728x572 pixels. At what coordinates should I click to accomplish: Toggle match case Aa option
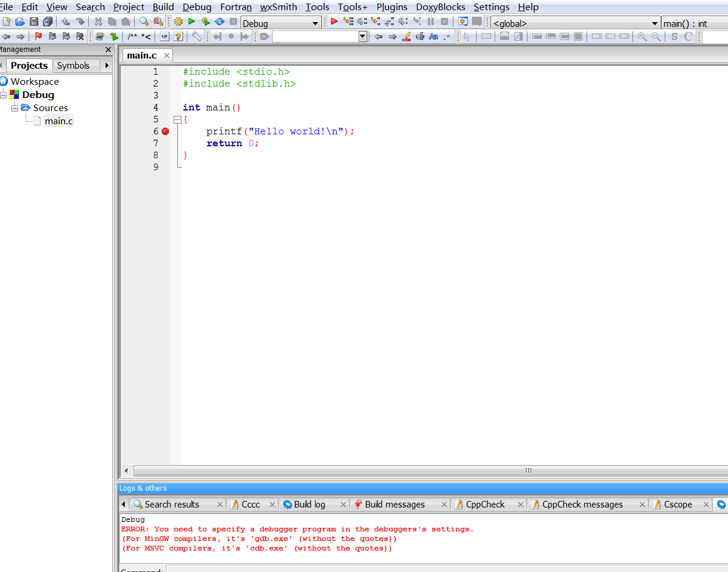click(433, 36)
